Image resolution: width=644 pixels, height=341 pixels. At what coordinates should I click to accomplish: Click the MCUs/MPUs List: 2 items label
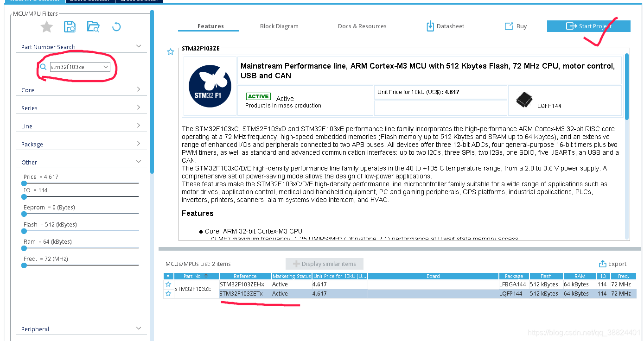point(198,264)
